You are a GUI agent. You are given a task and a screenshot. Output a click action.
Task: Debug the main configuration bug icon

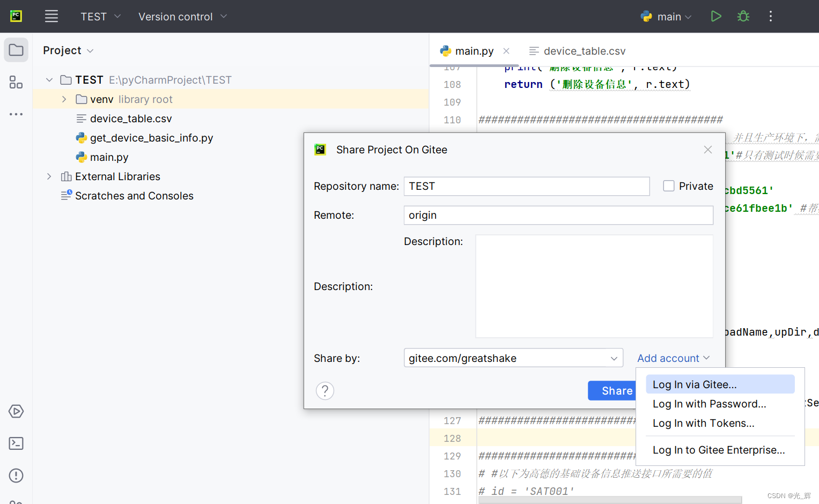click(743, 16)
